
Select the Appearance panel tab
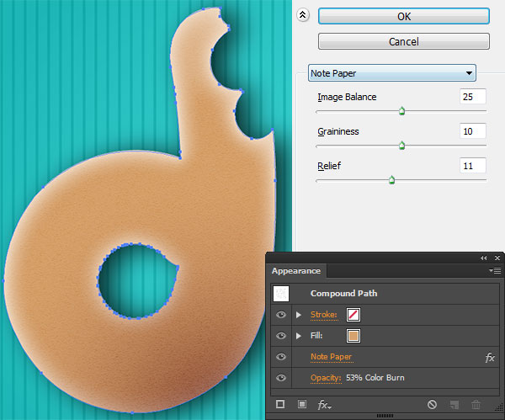tap(296, 271)
